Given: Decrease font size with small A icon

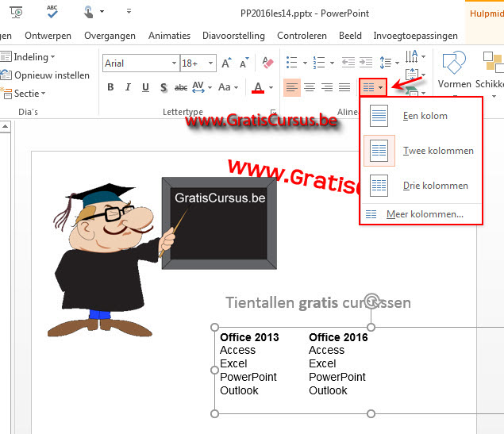Looking at the screenshot, I should [x=244, y=63].
